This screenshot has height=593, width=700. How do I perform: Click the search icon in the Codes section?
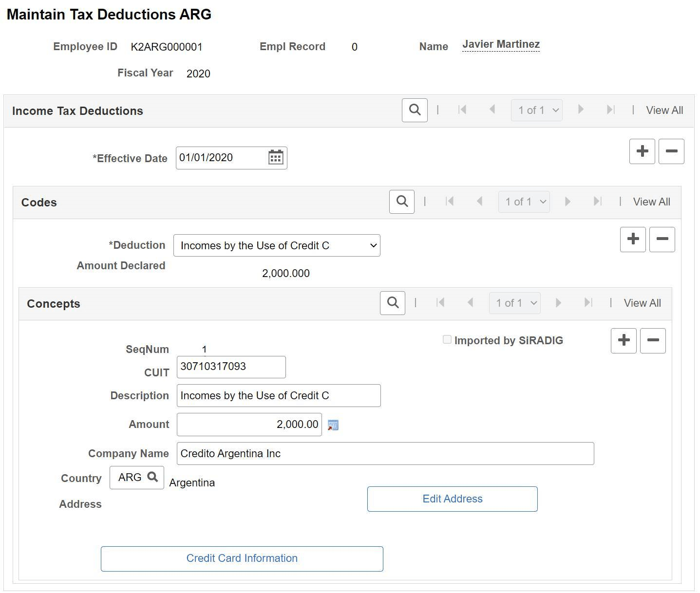click(401, 202)
